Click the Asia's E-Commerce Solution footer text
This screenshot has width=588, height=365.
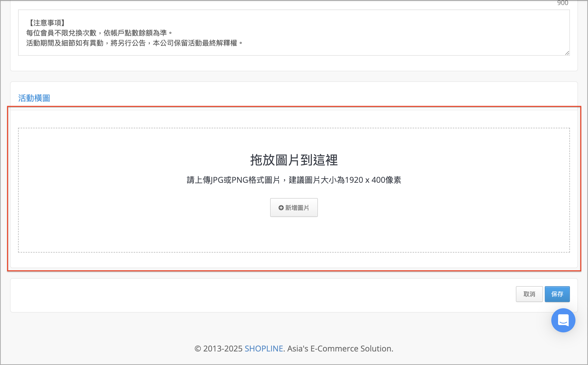pyautogui.click(x=340, y=348)
